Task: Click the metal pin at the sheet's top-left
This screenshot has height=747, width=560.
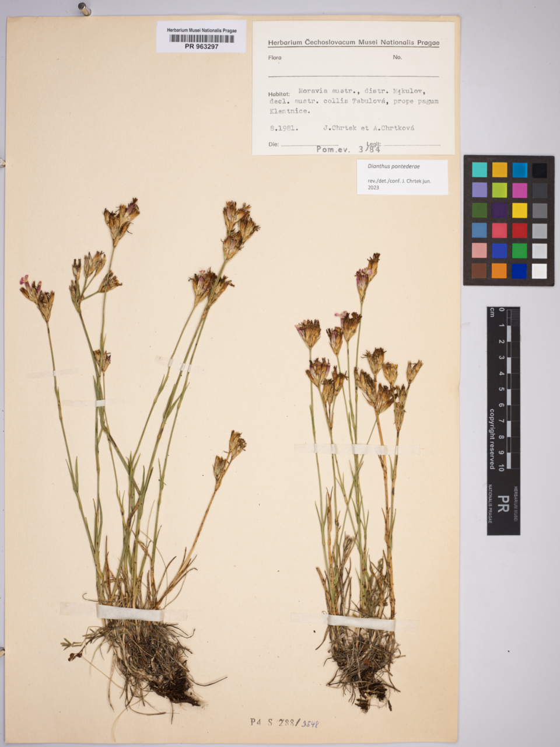Action: pyautogui.click(x=84, y=9)
